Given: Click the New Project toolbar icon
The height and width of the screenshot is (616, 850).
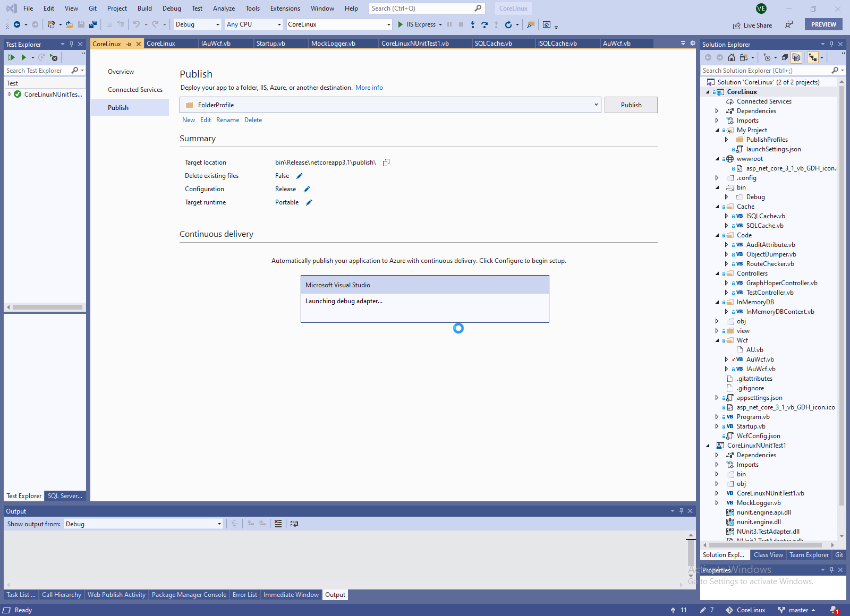Looking at the screenshot, I should tap(51, 24).
